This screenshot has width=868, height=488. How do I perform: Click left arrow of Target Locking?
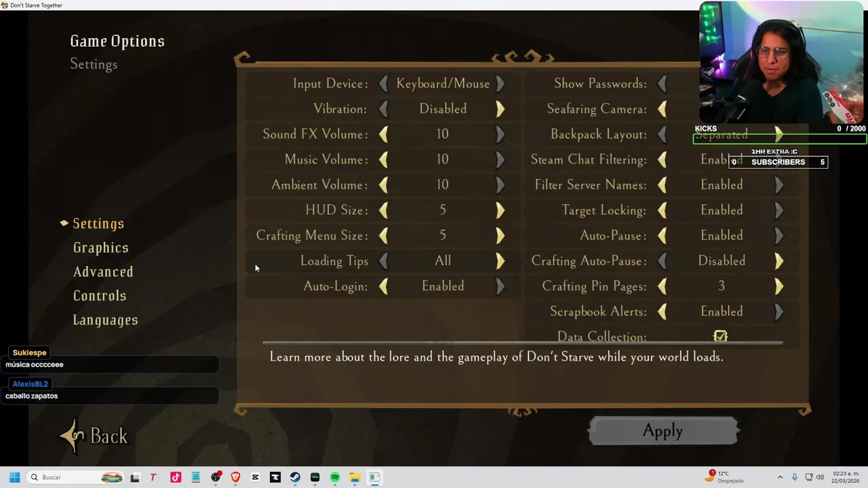[x=663, y=211]
